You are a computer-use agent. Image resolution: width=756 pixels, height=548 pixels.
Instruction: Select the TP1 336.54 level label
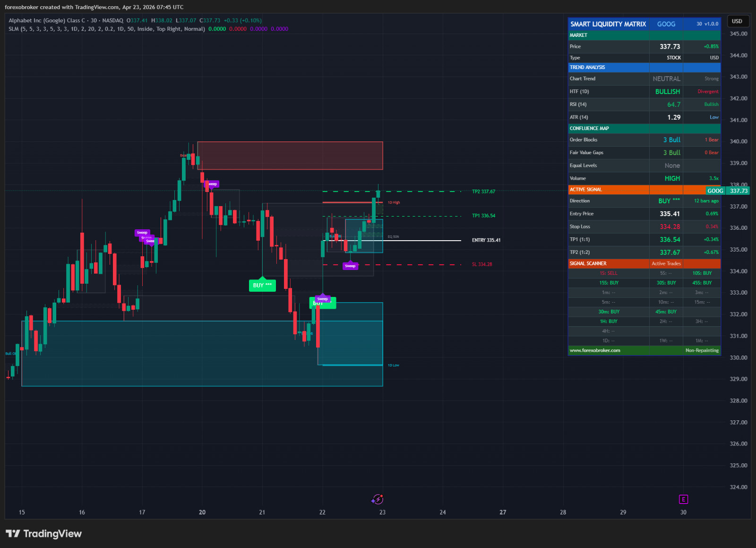pos(483,216)
